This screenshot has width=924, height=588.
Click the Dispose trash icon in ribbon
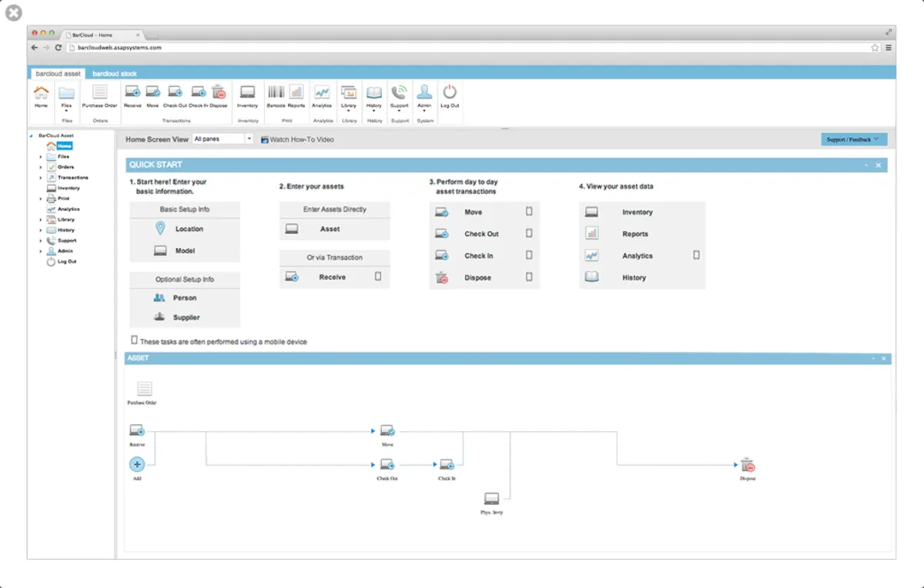tap(219, 94)
